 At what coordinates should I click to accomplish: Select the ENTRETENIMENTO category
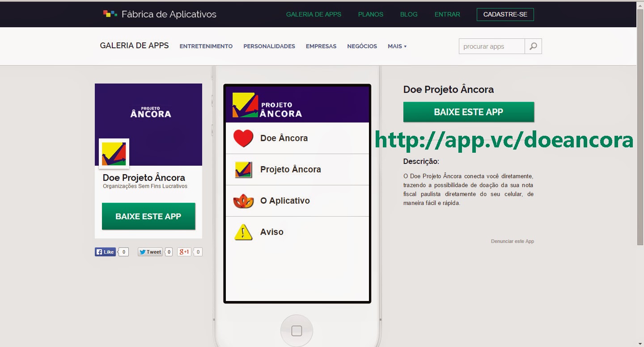coord(206,46)
